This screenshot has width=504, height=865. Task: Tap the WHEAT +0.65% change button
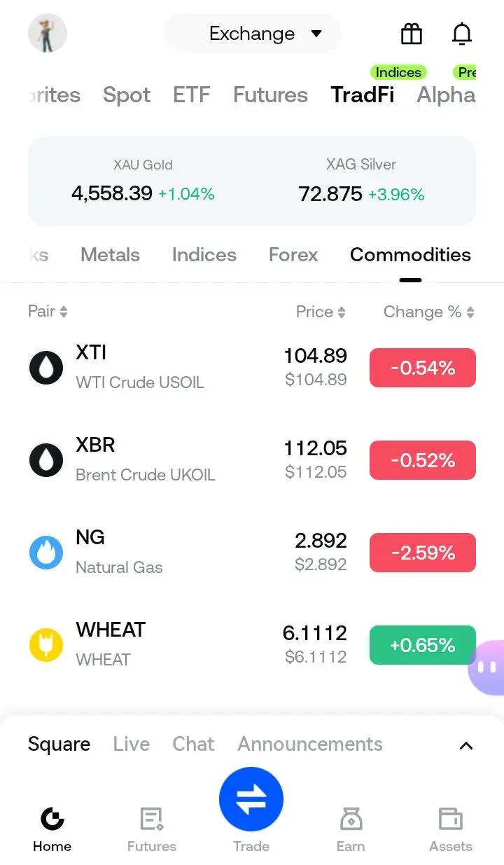(423, 645)
